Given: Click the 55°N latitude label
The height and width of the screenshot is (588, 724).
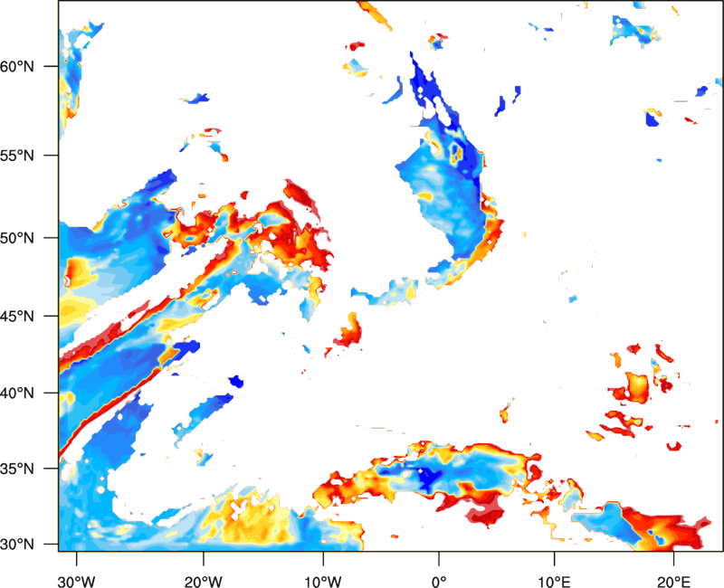Looking at the screenshot, I should point(17,156).
